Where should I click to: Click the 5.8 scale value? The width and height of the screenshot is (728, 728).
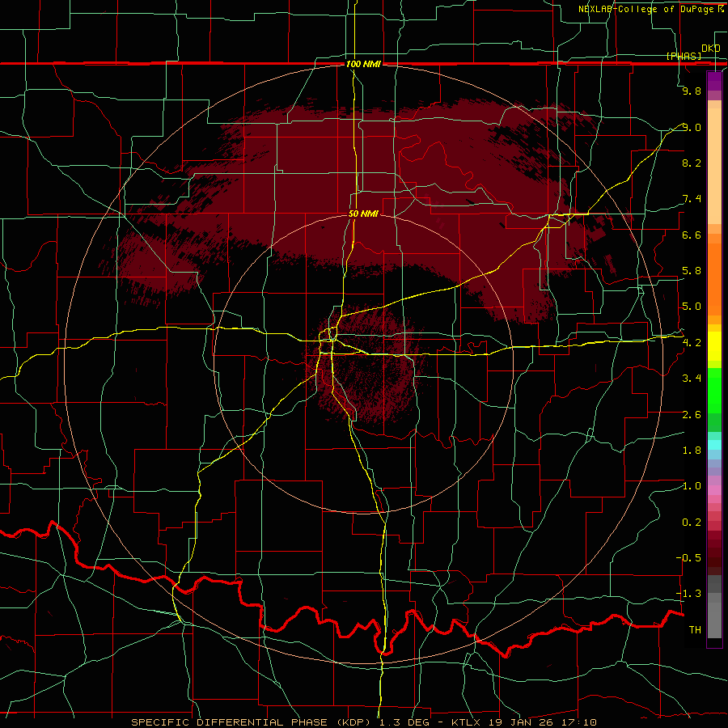pyautogui.click(x=692, y=270)
